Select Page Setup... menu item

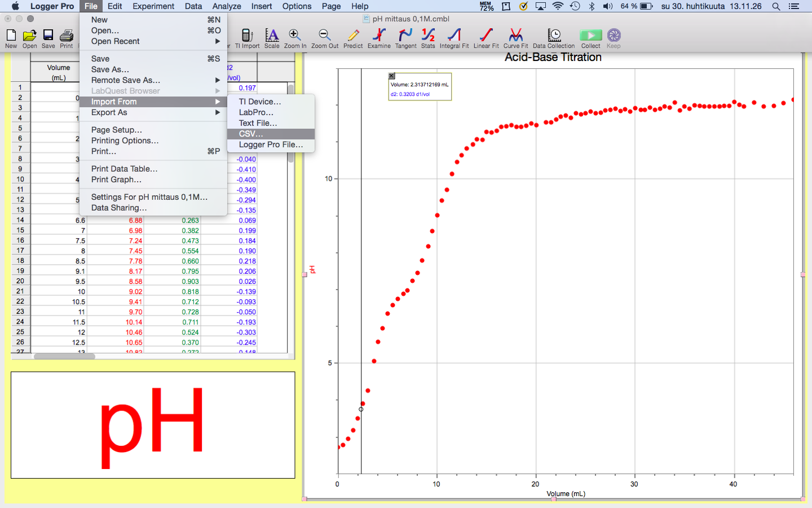click(153, 130)
